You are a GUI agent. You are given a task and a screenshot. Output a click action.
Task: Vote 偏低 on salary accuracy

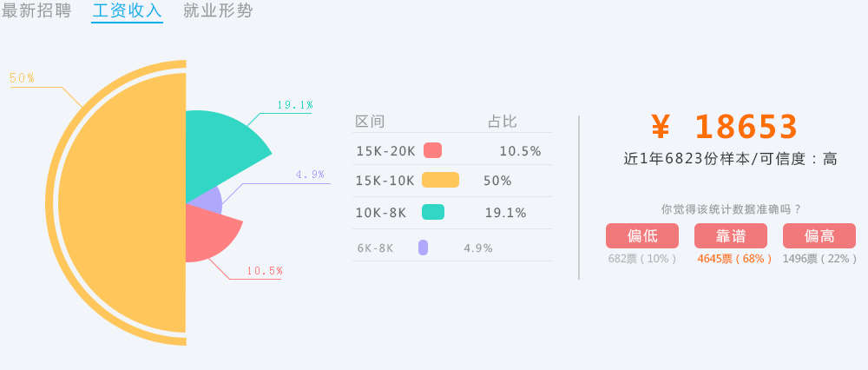click(642, 235)
